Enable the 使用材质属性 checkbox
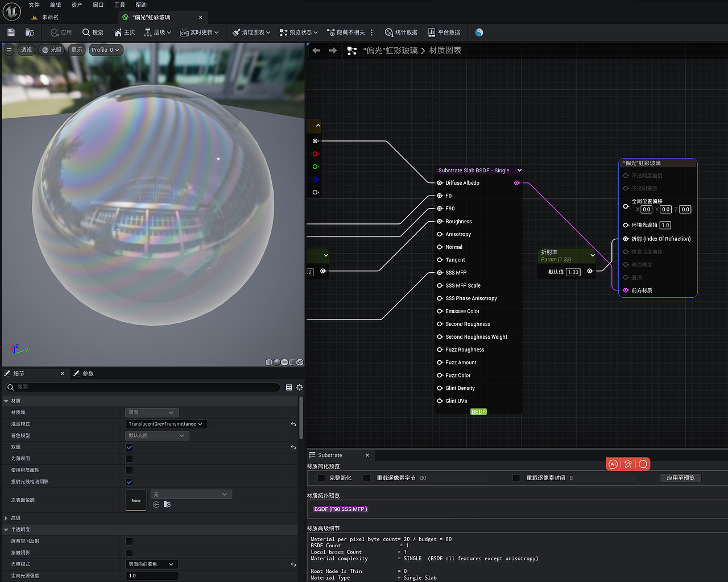The height and width of the screenshot is (582, 728). (x=129, y=470)
